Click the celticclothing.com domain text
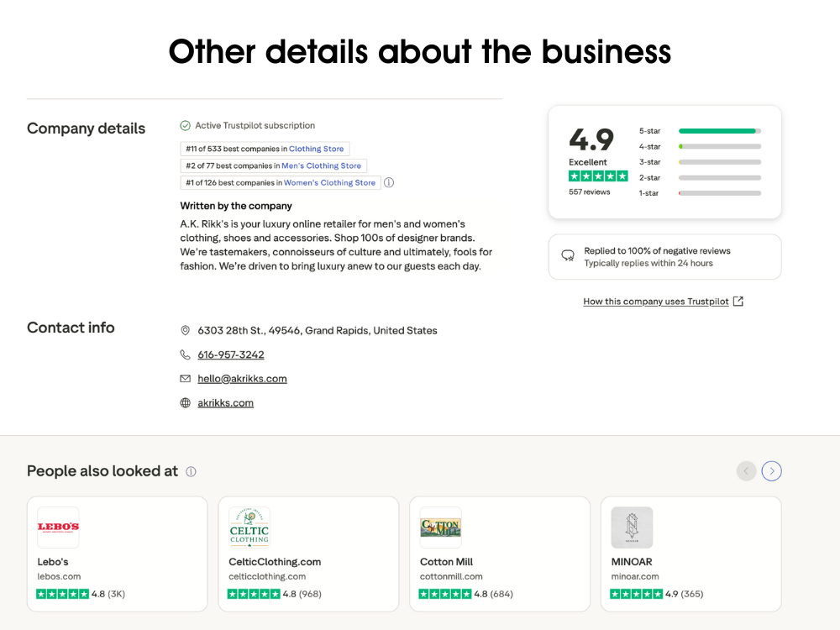The height and width of the screenshot is (630, 840). [267, 576]
